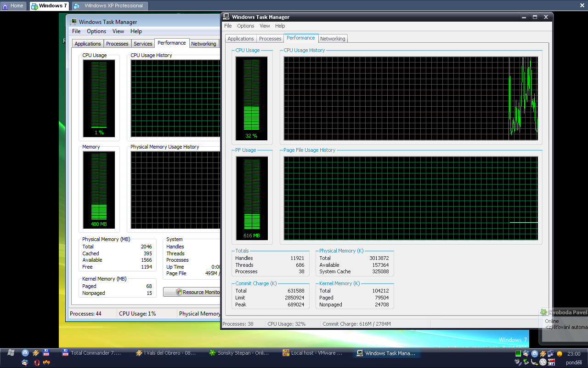Select Applications tab in front Task Manager
588x368 pixels.
coord(241,39)
